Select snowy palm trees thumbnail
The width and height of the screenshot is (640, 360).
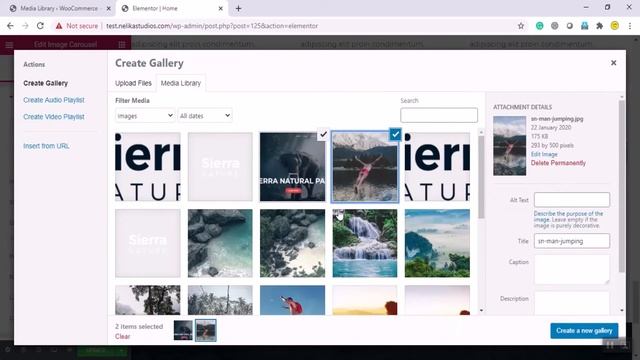tap(220, 300)
